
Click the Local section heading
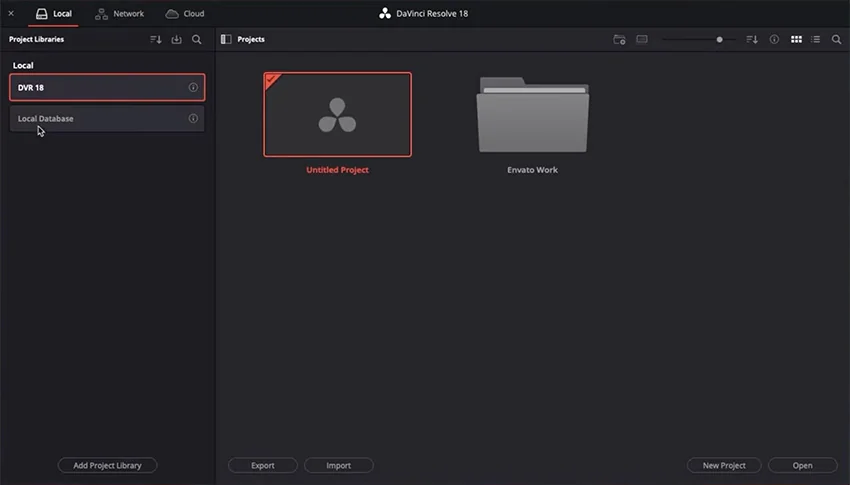23,66
